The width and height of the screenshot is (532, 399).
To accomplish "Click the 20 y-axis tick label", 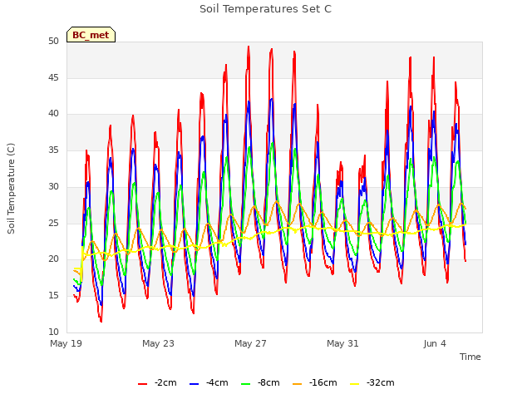I will (53, 259).
